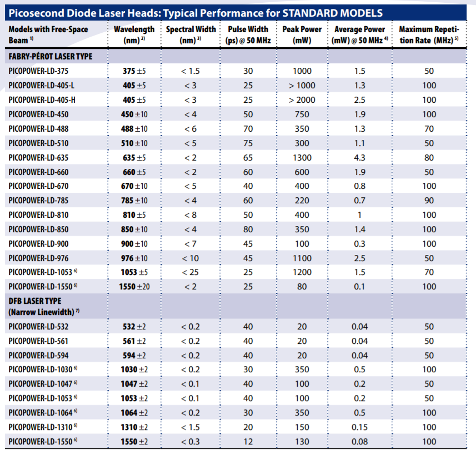Click model name PICOPOWER-LD-670
This screenshot has height=450, width=476.
click(38, 186)
